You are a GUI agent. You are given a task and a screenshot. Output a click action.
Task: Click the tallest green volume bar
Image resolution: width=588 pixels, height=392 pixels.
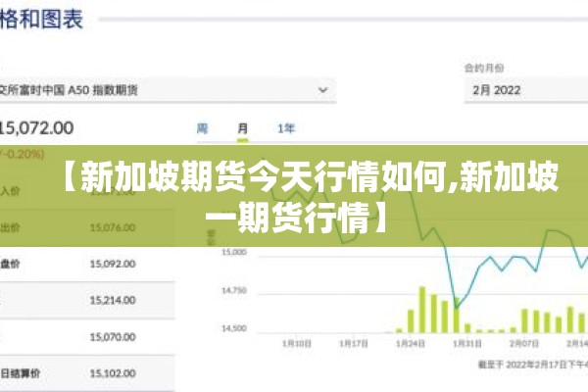click(x=422, y=310)
